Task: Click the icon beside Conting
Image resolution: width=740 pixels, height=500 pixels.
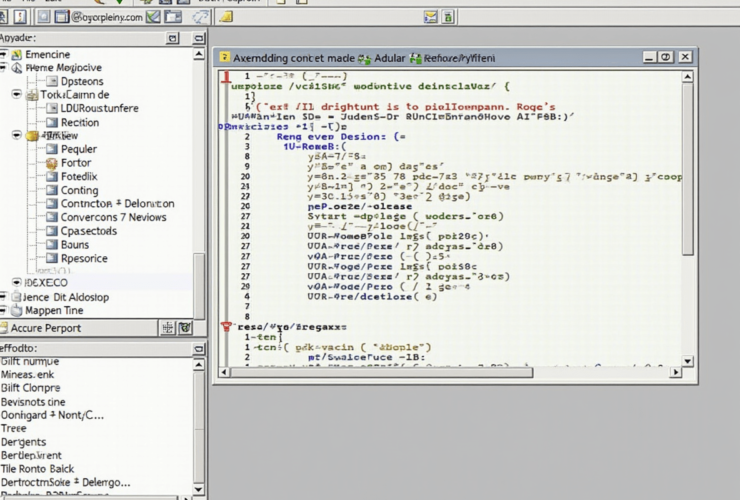Action: (52, 190)
